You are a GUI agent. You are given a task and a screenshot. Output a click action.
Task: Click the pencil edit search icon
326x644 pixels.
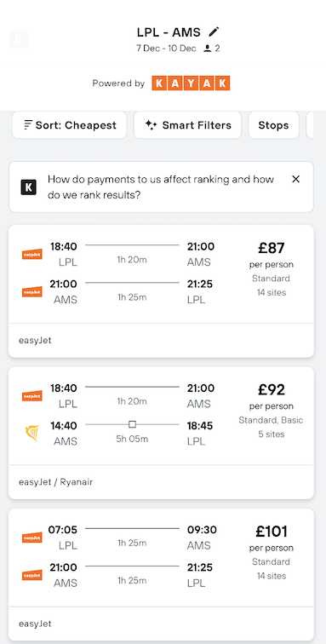click(x=214, y=32)
